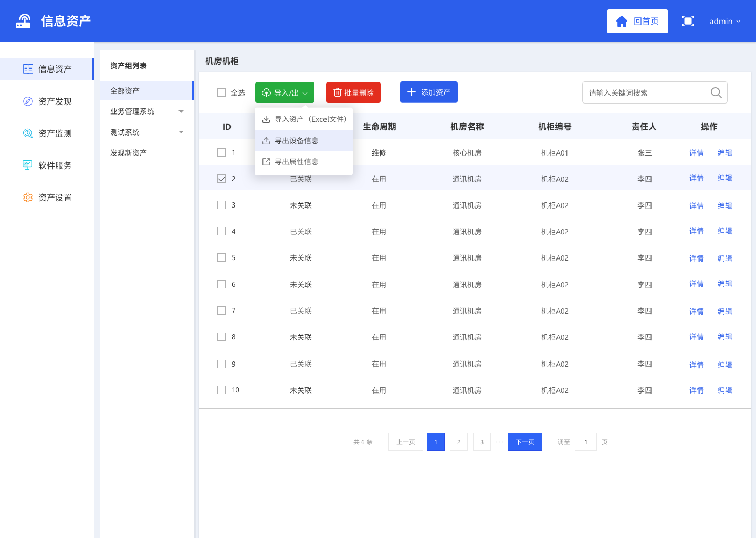Check the row 3 checkbox
This screenshot has width=756, height=538.
point(222,205)
